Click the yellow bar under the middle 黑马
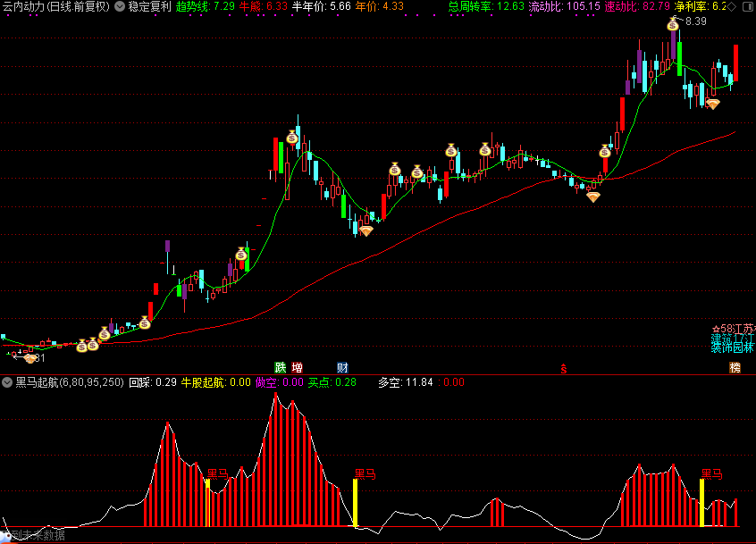Viewport: 756px width, 544px height. click(356, 503)
